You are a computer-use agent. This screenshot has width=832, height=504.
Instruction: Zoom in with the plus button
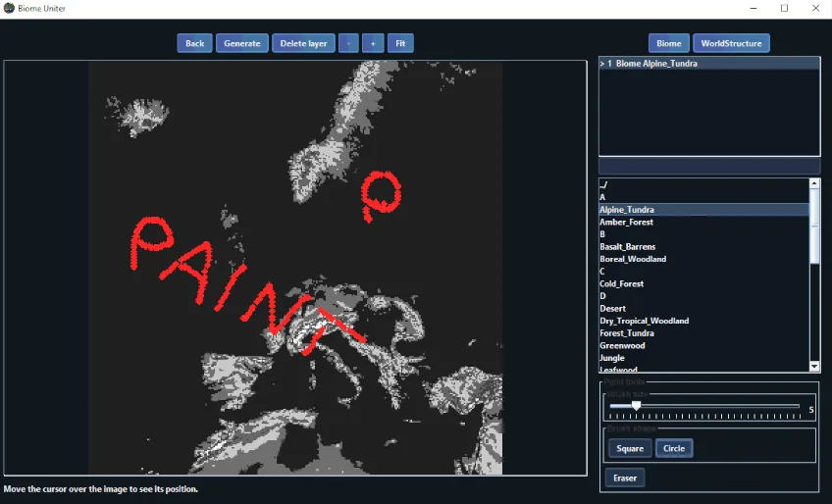(373, 43)
